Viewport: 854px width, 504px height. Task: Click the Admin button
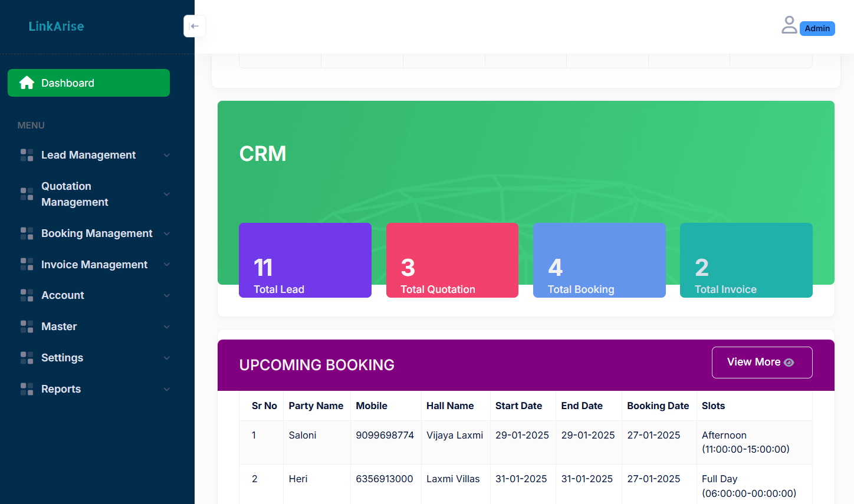(x=817, y=28)
